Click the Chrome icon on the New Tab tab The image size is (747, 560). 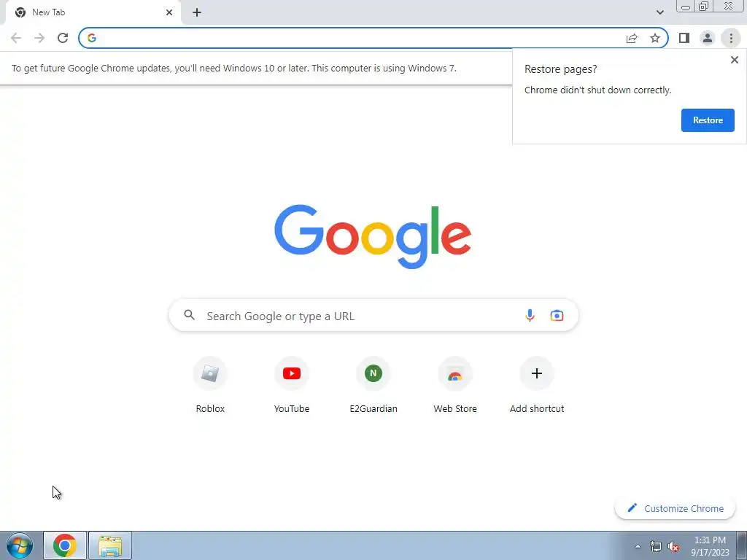(x=20, y=12)
